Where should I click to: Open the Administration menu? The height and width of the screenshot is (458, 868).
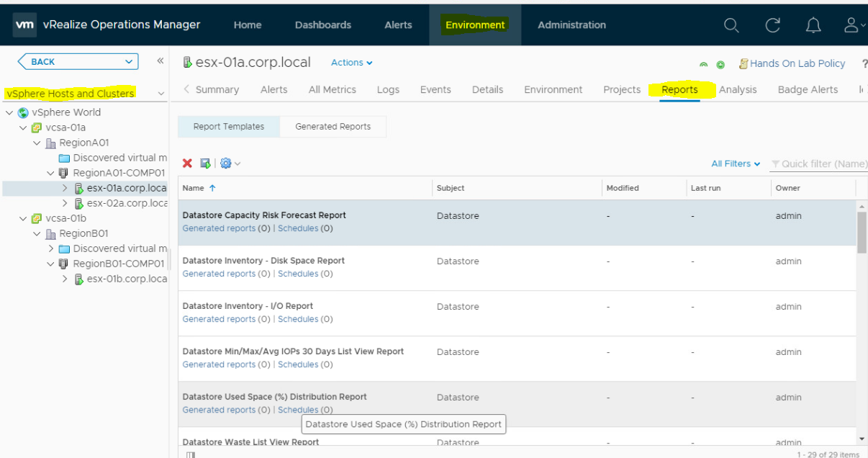click(x=571, y=25)
